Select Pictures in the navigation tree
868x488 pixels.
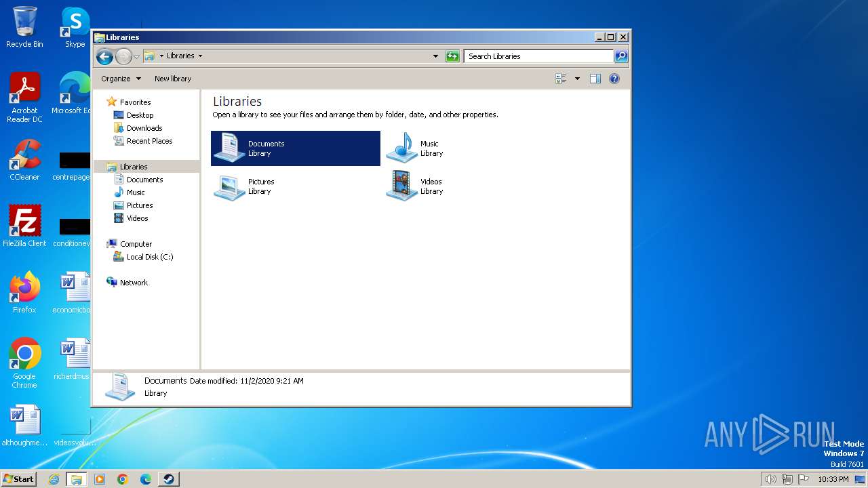pos(140,205)
